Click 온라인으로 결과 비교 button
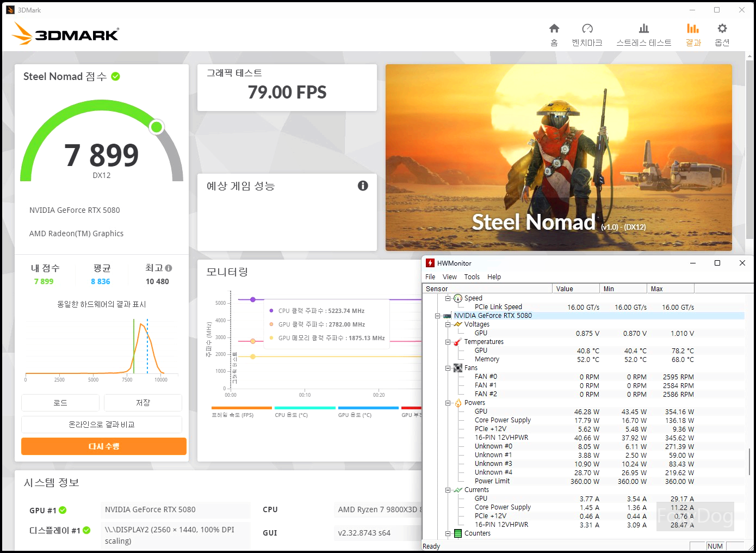Viewport: 756px width, 553px height. tap(102, 425)
